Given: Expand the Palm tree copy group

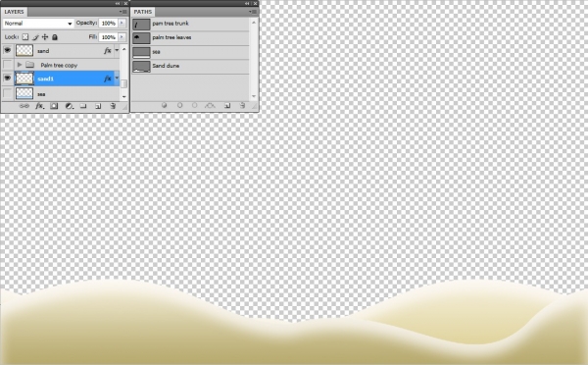Looking at the screenshot, I should (20, 65).
